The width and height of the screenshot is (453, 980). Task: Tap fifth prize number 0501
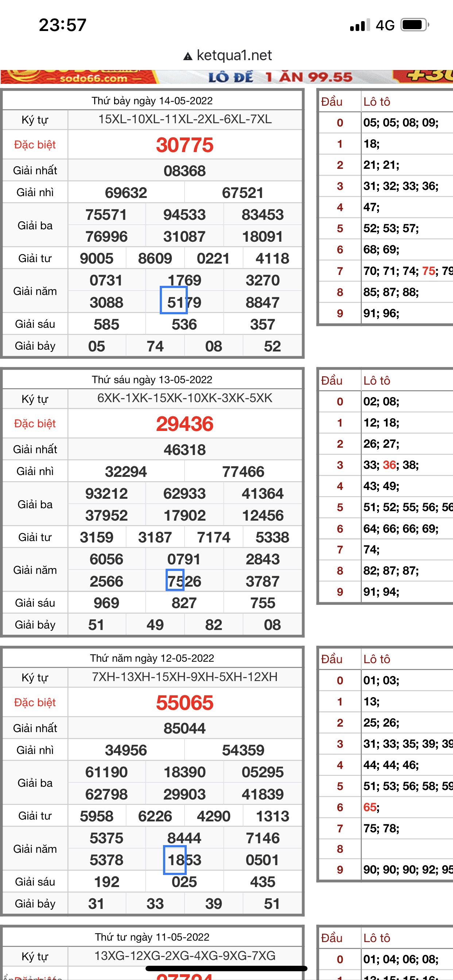[x=263, y=860]
